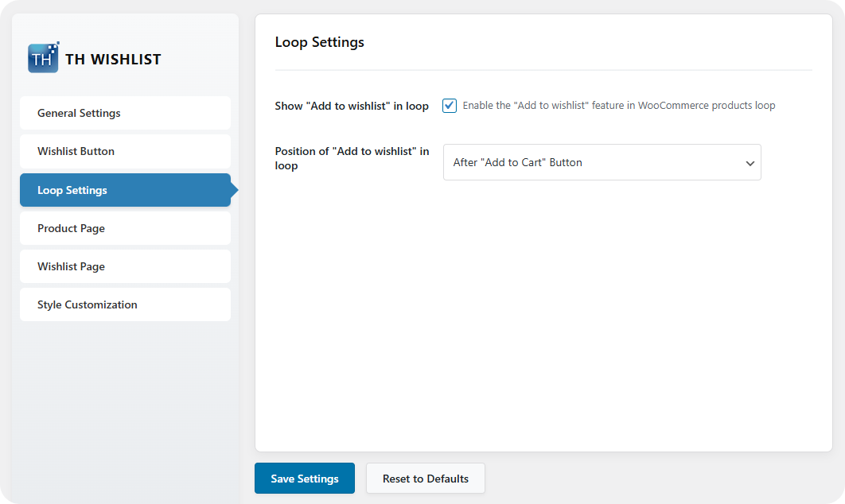This screenshot has width=845, height=504.
Task: Click the arrow pointer on the active sidebar tab
Action: [x=235, y=190]
